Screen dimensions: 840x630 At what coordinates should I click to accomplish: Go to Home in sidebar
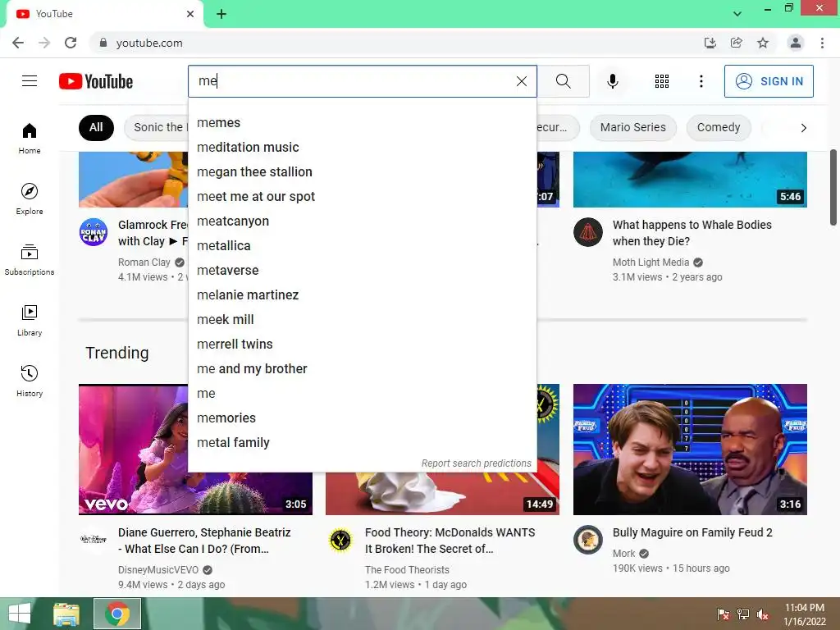click(30, 138)
